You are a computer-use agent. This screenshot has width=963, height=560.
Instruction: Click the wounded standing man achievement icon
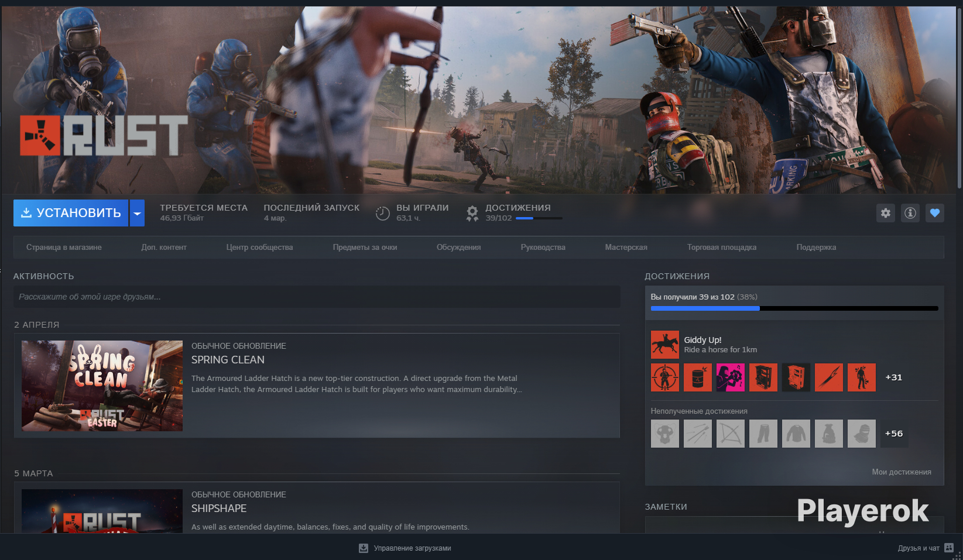point(861,377)
